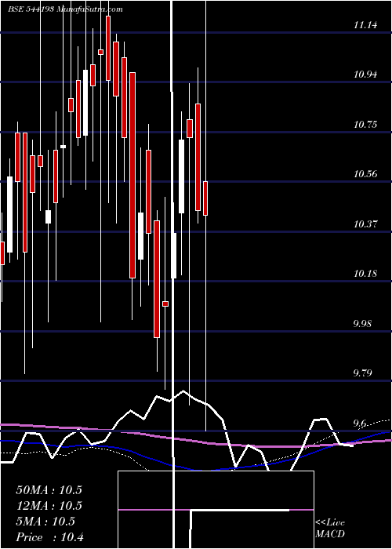Click the BSE 544198 chart title

click(65, 9)
